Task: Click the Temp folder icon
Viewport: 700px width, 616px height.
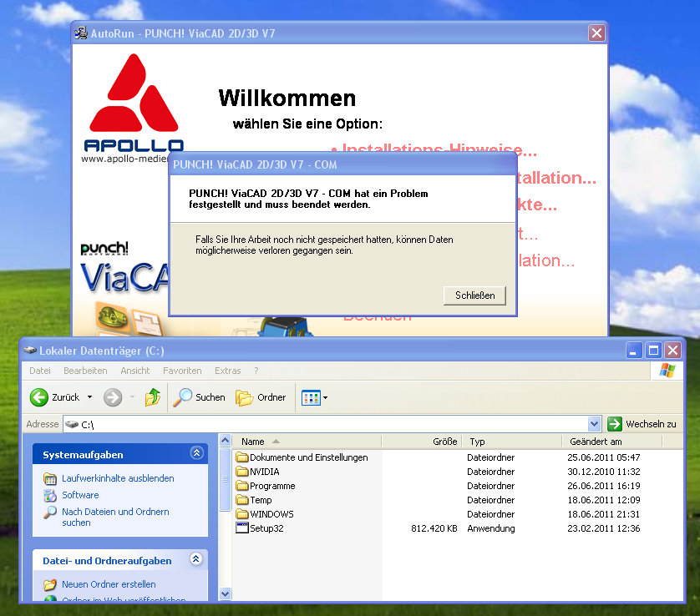Action: point(242,500)
